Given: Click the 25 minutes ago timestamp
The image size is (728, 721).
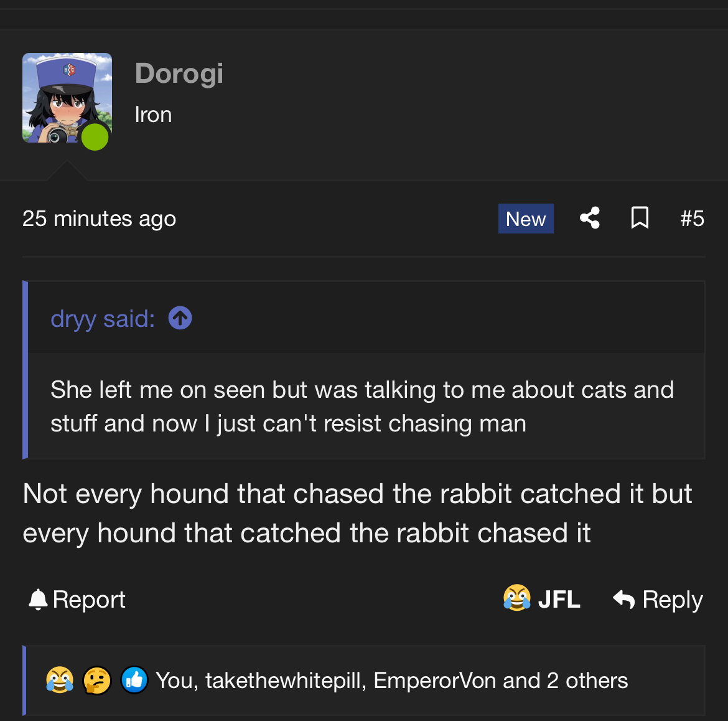Looking at the screenshot, I should coord(100,219).
